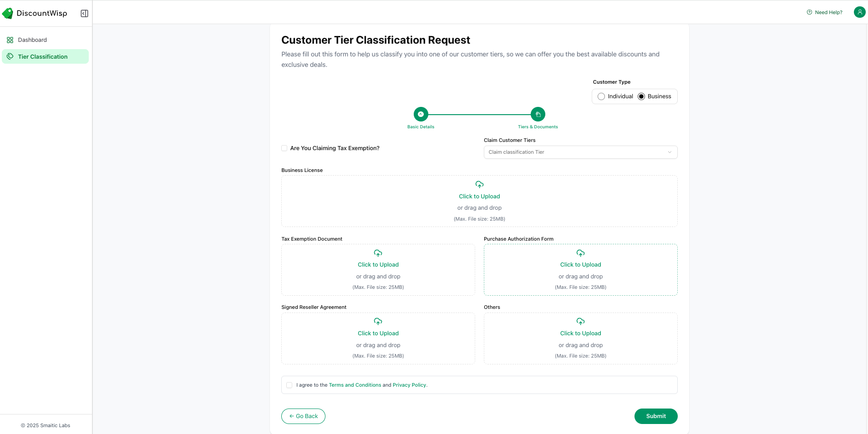Click the Go Back button
The image size is (868, 434).
tap(303, 416)
